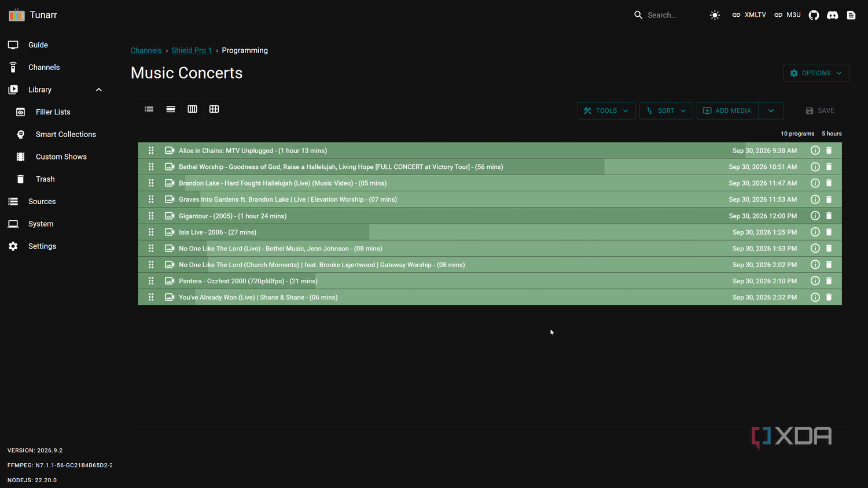Open the documentation page icon
The image size is (868, 488).
851,15
